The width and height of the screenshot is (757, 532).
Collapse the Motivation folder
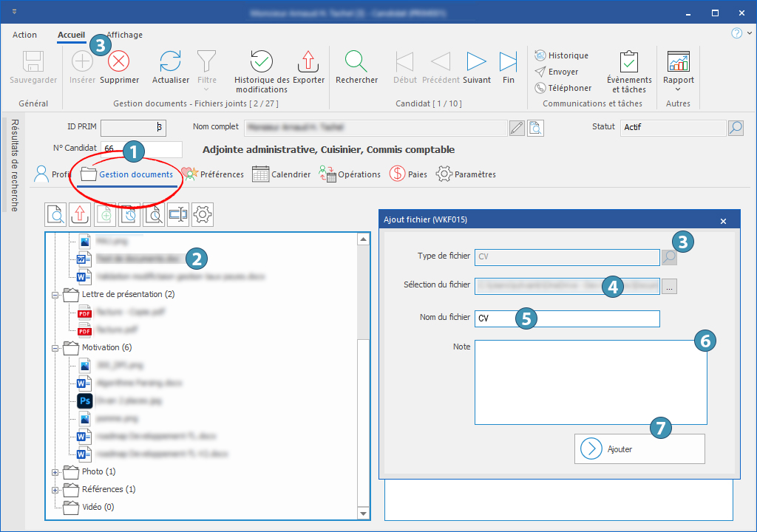55,347
